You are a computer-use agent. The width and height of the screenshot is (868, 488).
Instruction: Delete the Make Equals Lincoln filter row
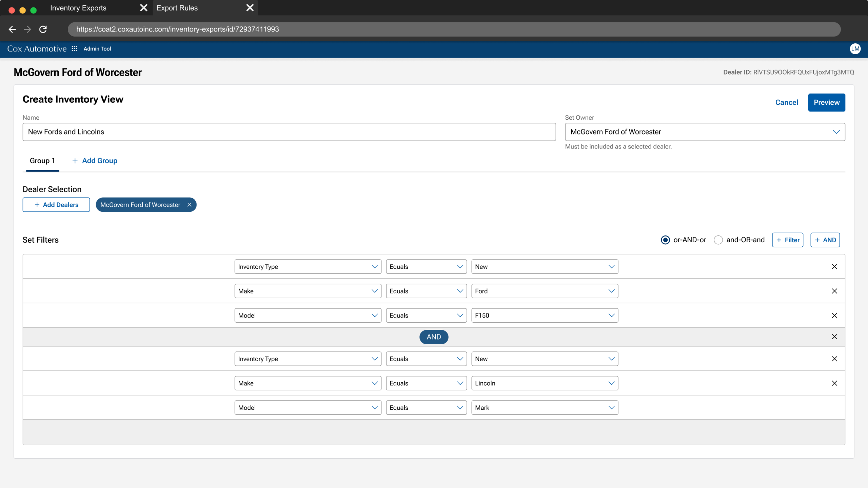834,383
